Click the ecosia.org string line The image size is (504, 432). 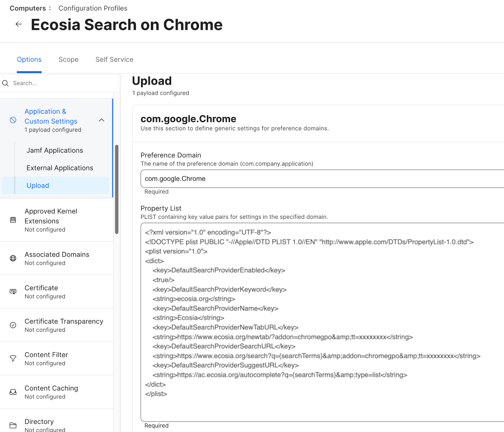point(194,299)
